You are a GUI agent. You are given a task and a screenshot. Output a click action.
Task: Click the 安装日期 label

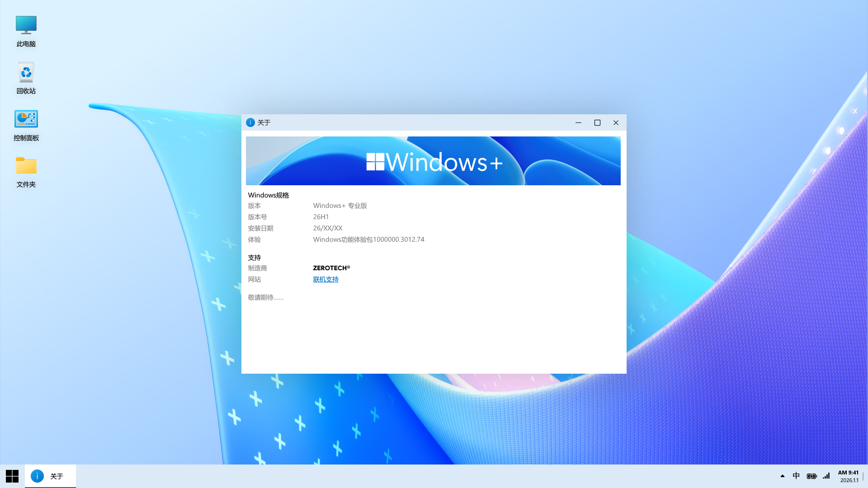[260, 228]
